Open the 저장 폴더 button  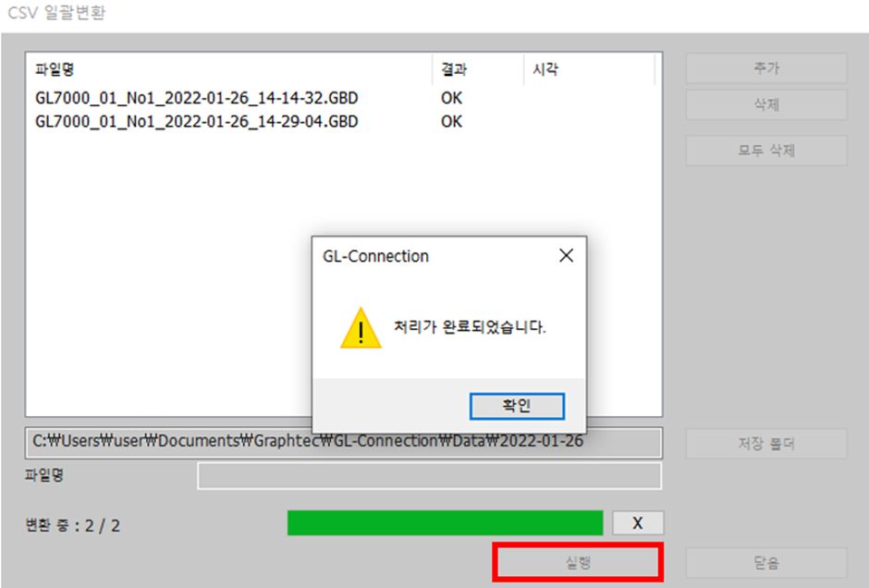pos(766,444)
